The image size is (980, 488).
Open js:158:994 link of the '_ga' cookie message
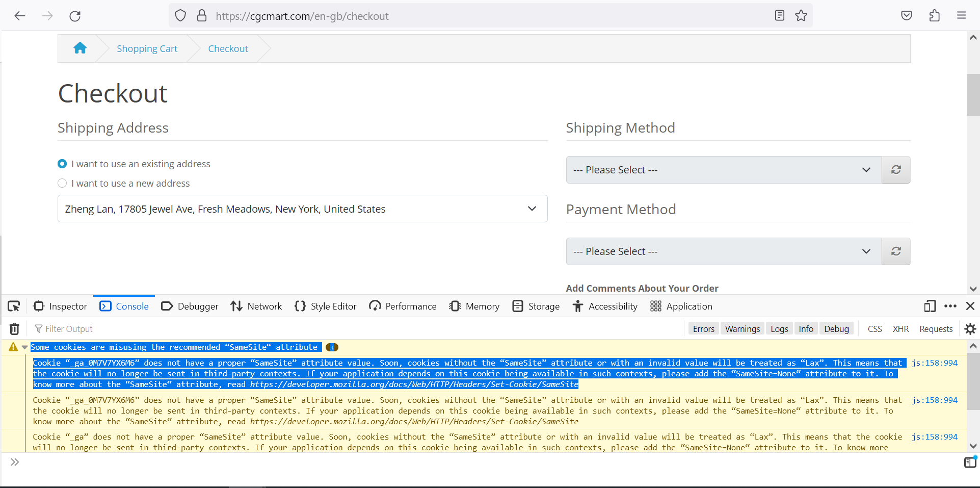pos(934,437)
